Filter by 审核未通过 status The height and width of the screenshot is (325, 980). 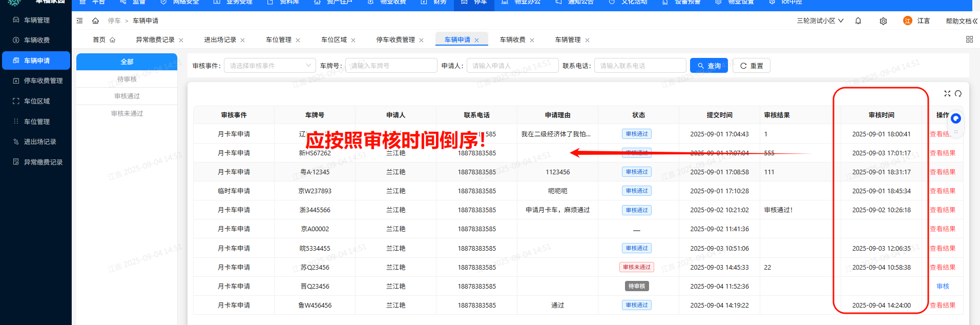click(x=127, y=113)
